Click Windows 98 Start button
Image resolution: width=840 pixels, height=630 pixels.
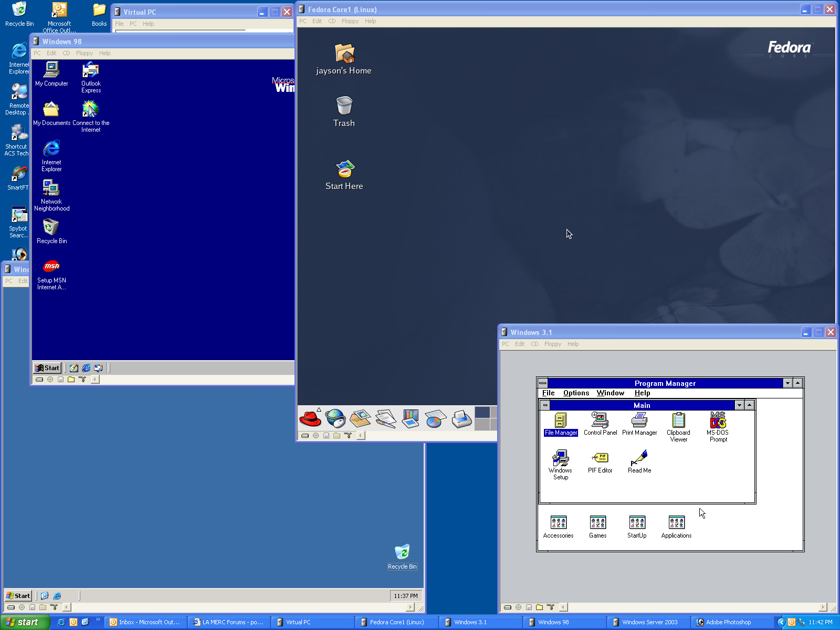[x=47, y=368]
